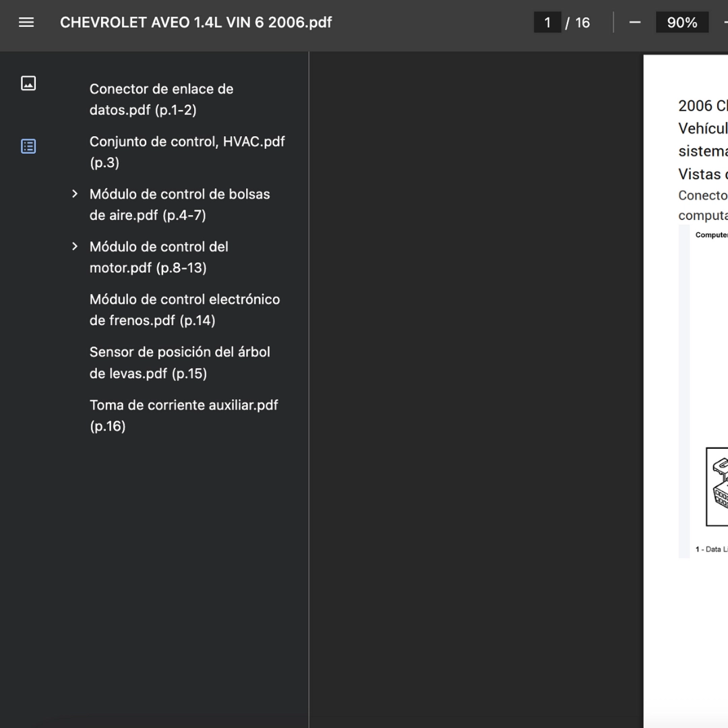Open Módulo de control electrónico de frenos.pdf
The image size is (728, 728).
click(x=185, y=309)
